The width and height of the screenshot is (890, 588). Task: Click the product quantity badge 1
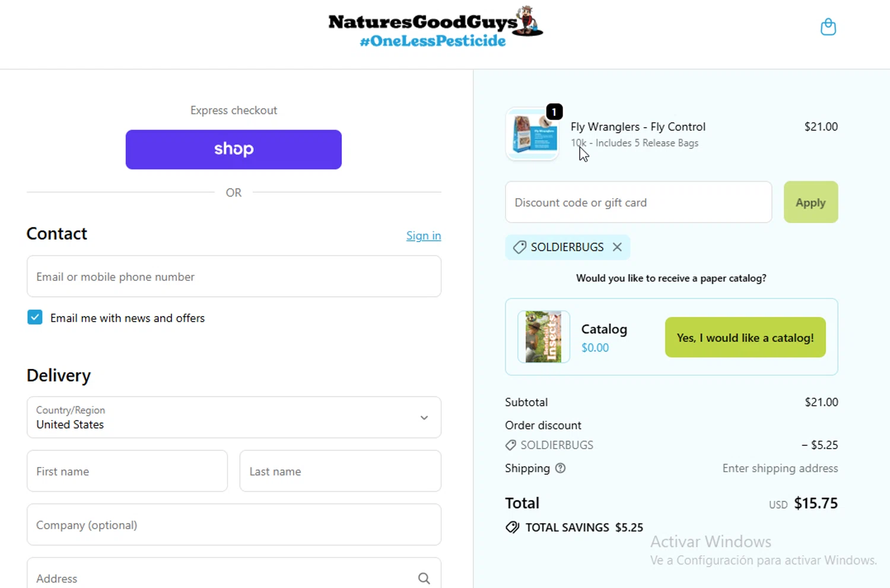554,112
